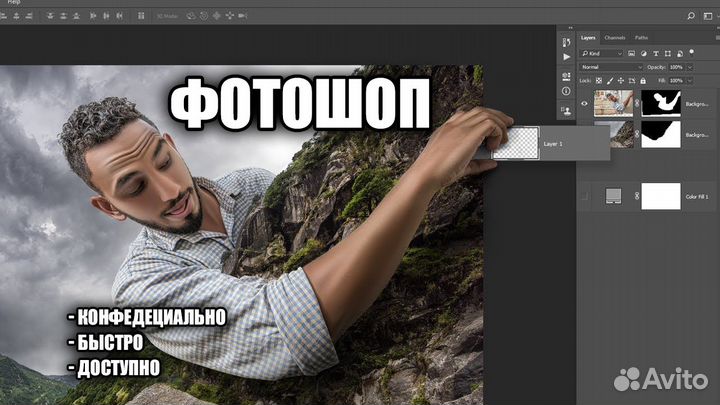Click second "Backgro..." layer name
Image resolution: width=720 pixels, height=405 pixels.
[x=697, y=135]
